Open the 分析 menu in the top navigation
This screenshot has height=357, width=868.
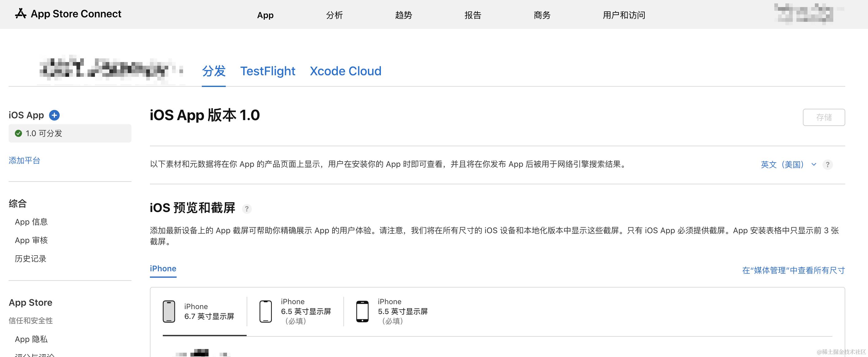point(334,15)
